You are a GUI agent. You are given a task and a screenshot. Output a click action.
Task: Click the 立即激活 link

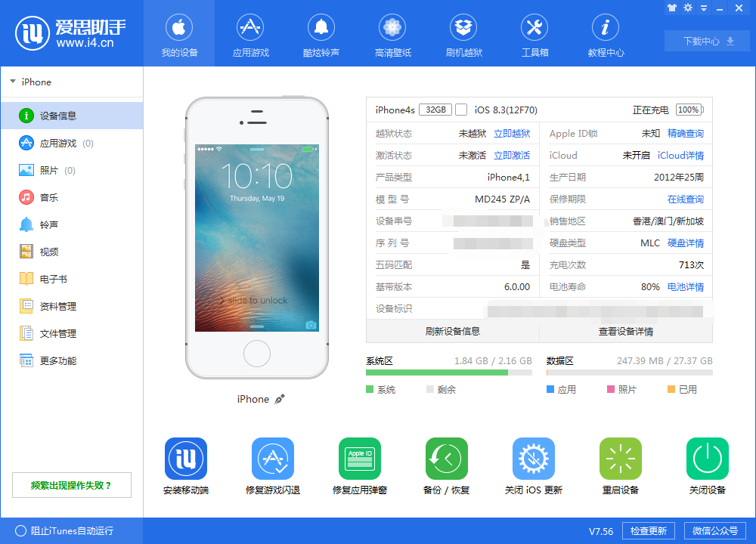512,155
